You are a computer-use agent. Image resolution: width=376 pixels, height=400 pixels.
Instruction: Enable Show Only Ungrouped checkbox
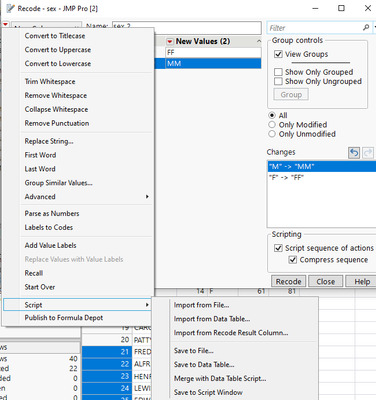(x=278, y=81)
